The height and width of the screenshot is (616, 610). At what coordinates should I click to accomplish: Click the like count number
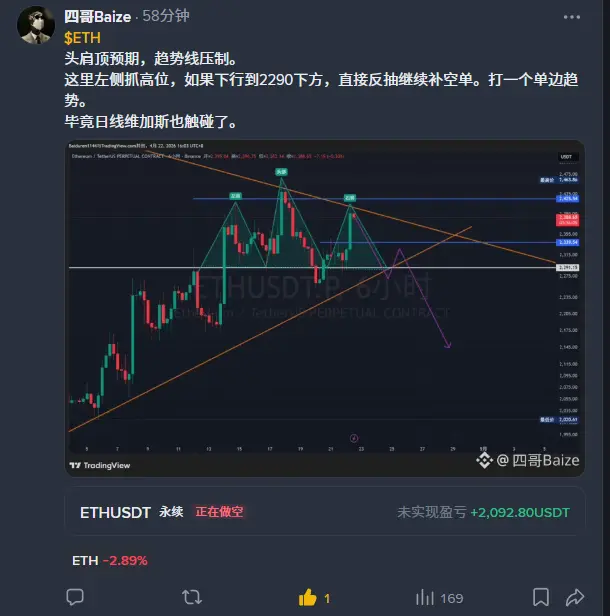point(327,598)
